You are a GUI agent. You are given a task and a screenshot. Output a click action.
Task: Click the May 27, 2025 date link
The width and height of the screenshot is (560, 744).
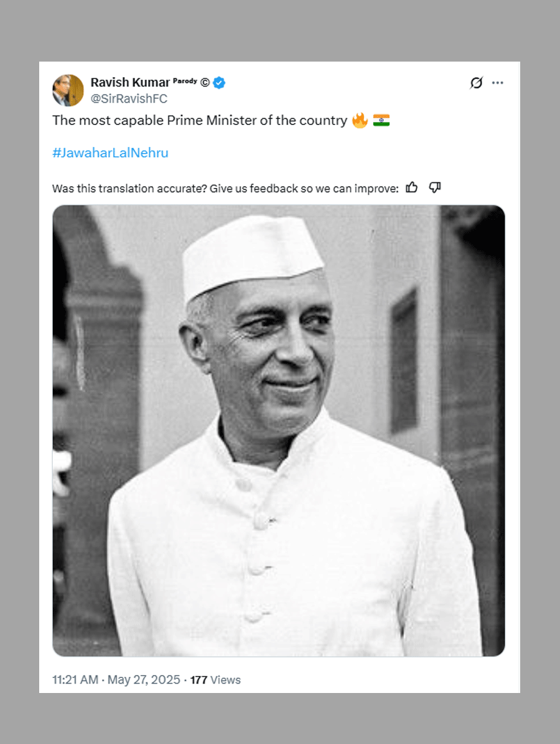(142, 680)
